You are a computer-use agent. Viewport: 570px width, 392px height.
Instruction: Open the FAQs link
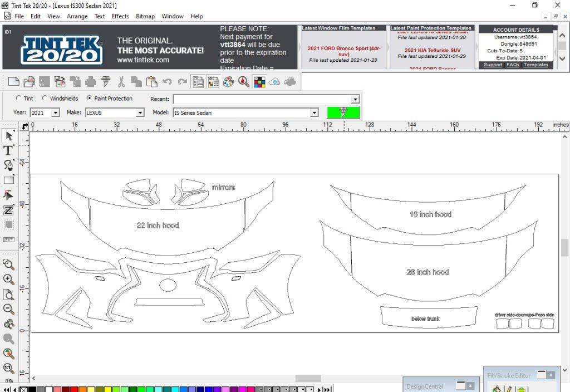[x=513, y=65]
